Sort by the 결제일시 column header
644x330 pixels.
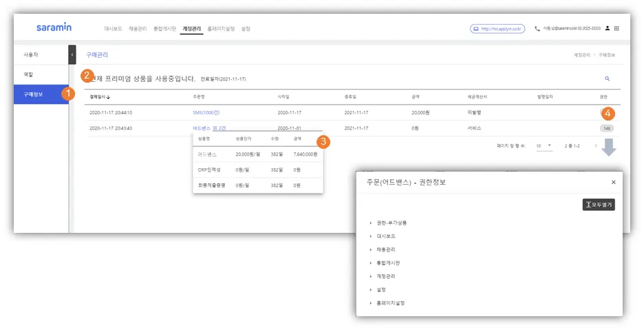tap(100, 96)
